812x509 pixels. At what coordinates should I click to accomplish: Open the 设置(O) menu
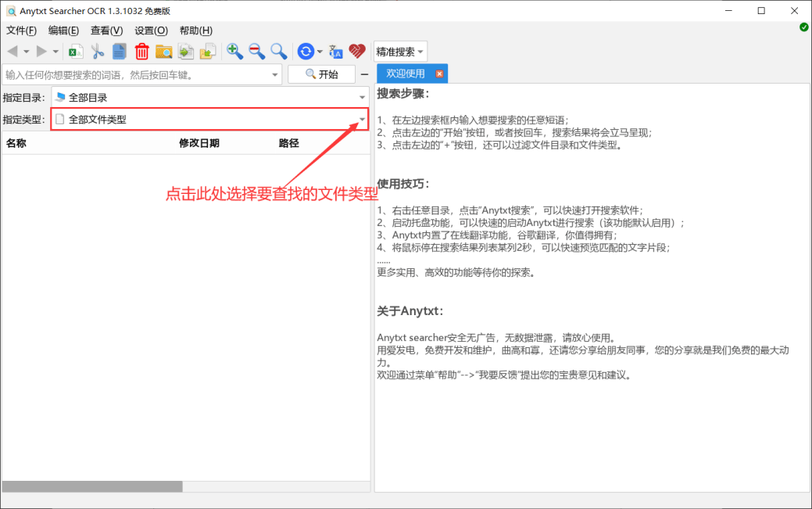pos(151,30)
